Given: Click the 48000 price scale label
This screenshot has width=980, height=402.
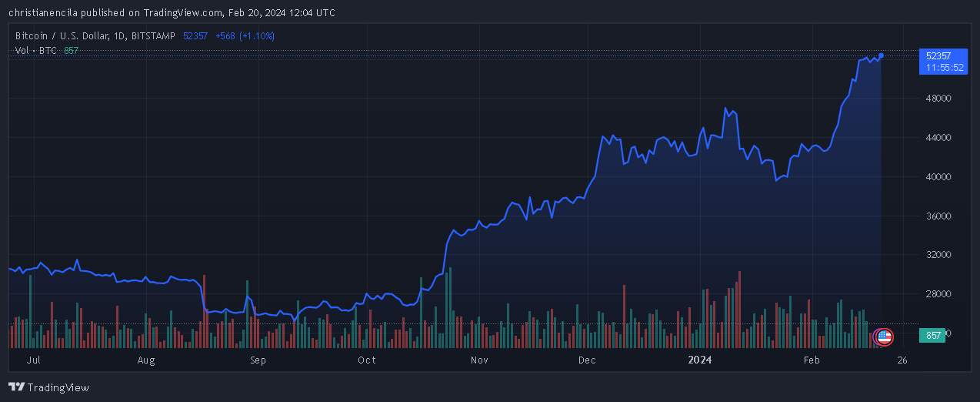Looking at the screenshot, I should (938, 99).
